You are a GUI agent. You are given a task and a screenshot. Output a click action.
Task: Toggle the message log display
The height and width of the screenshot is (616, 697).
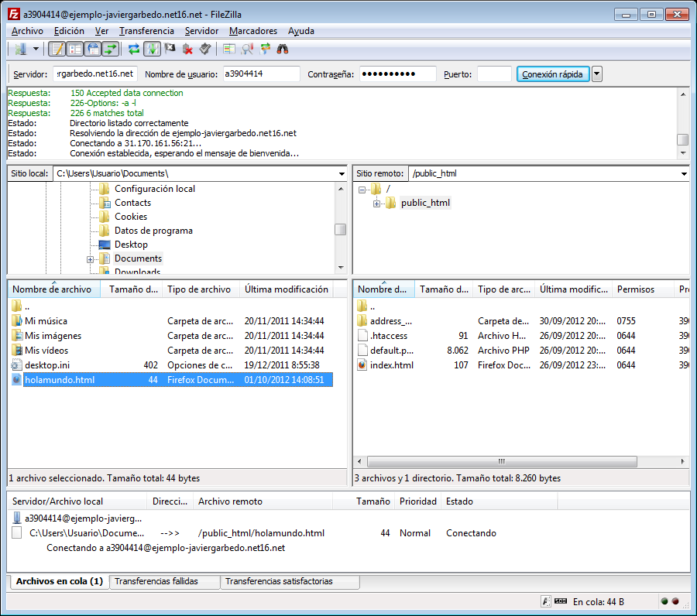tap(57, 50)
